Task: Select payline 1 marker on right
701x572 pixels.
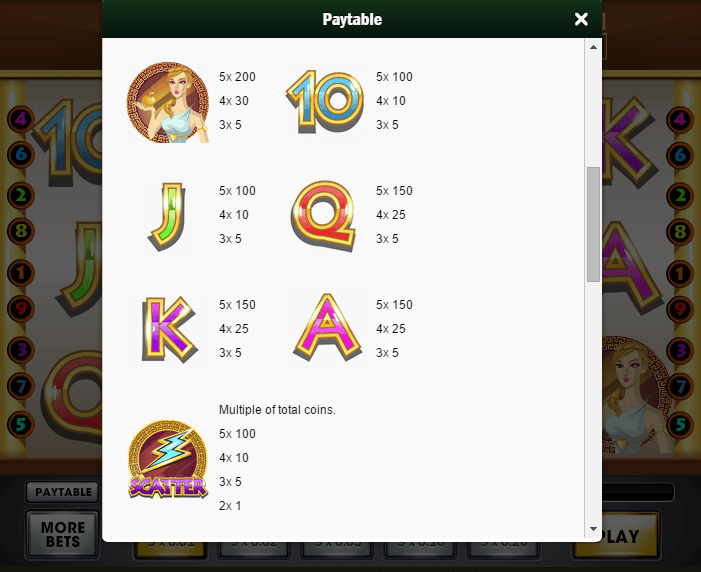Action: pyautogui.click(x=680, y=273)
